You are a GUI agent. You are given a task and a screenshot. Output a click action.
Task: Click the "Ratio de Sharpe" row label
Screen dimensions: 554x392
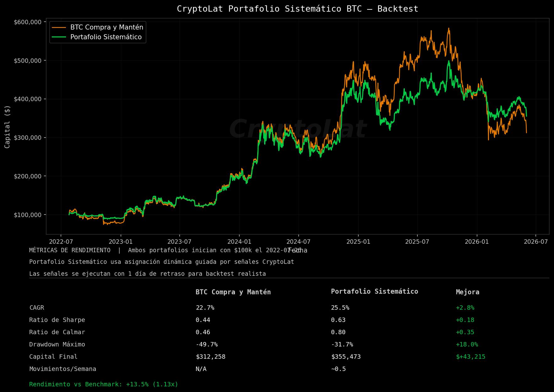click(x=57, y=320)
